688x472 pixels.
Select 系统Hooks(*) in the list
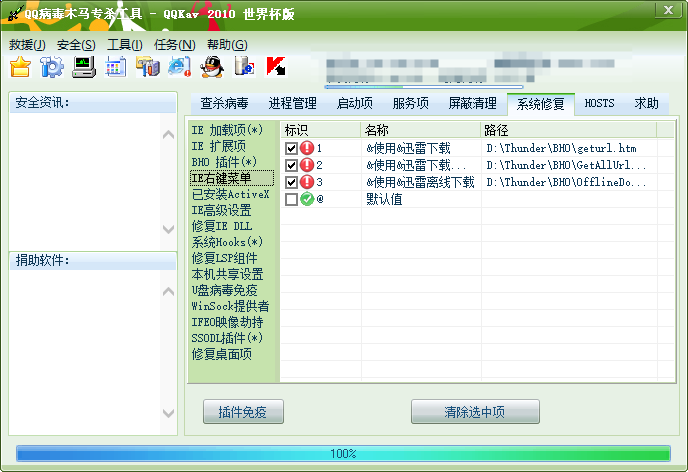tap(227, 242)
